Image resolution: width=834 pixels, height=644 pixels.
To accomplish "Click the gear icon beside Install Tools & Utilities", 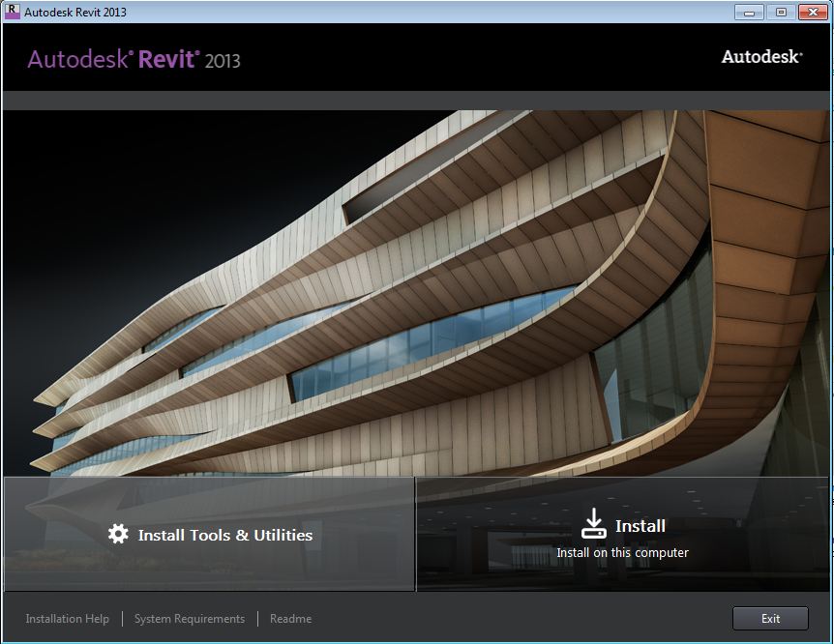I will tap(118, 534).
